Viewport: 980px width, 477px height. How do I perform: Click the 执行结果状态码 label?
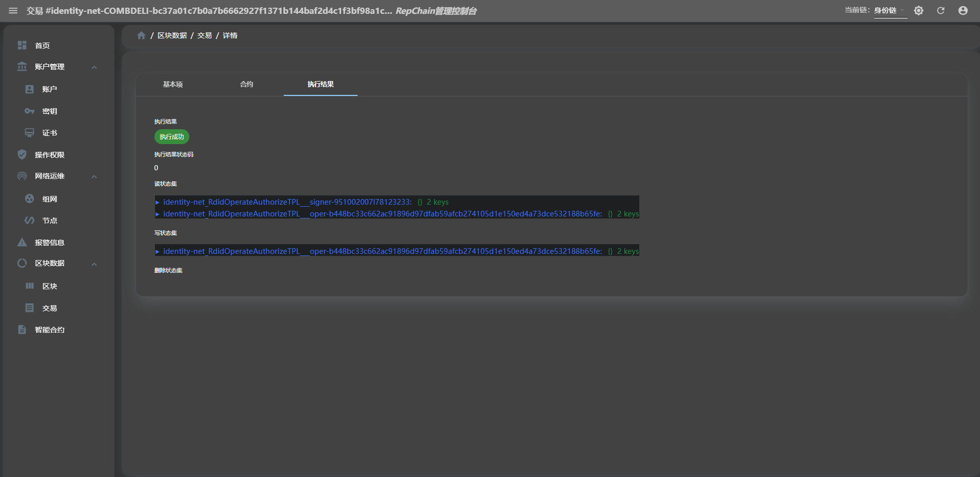pyautogui.click(x=174, y=154)
